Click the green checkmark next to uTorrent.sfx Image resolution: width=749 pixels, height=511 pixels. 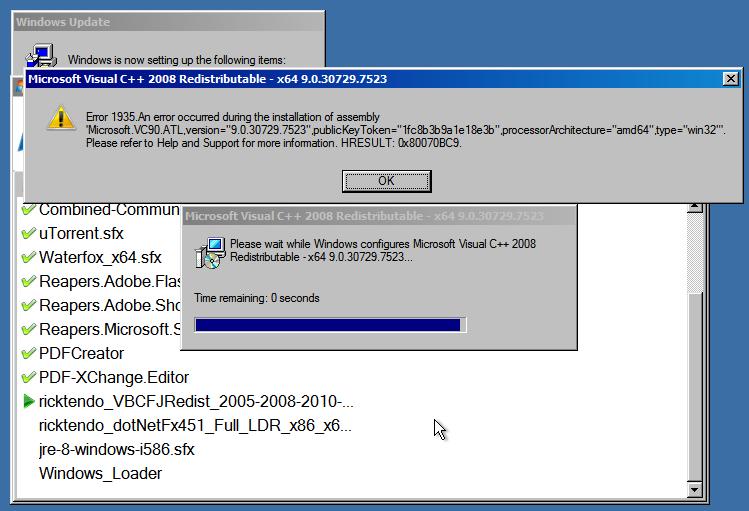29,233
